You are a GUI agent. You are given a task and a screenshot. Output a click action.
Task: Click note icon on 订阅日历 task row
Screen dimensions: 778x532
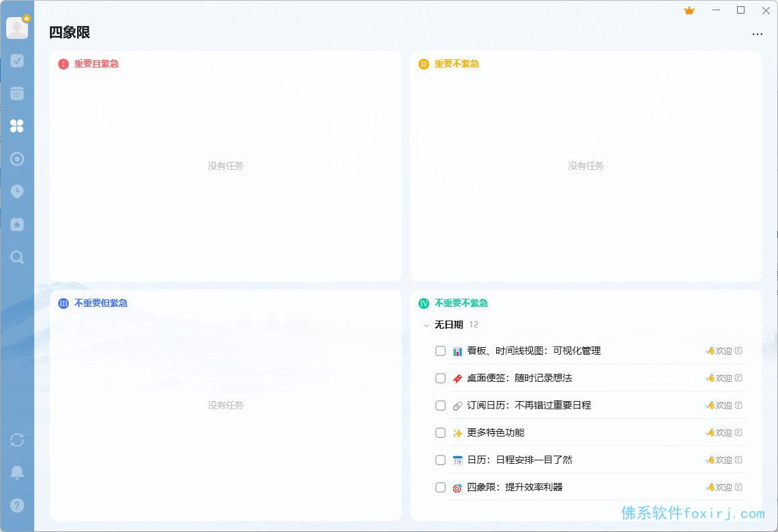point(738,405)
